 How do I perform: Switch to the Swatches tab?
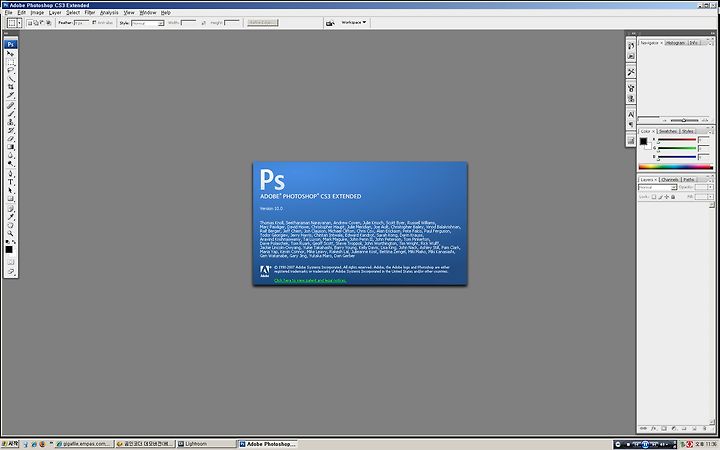(668, 131)
